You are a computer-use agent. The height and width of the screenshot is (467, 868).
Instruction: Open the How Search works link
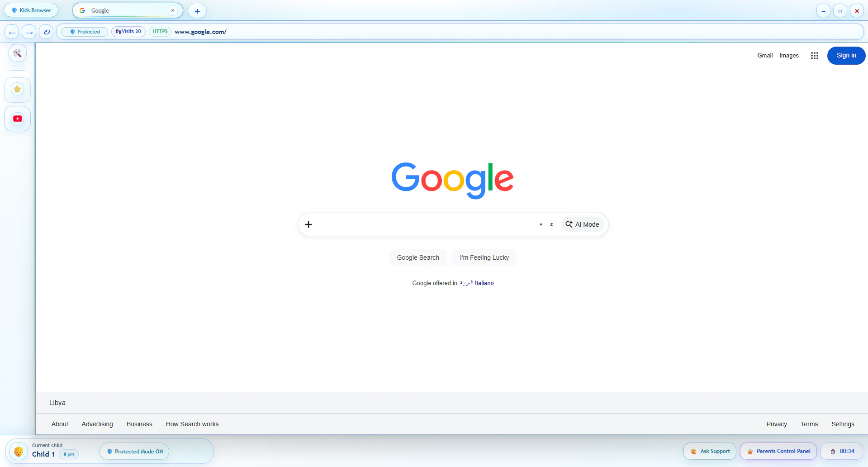(192, 424)
